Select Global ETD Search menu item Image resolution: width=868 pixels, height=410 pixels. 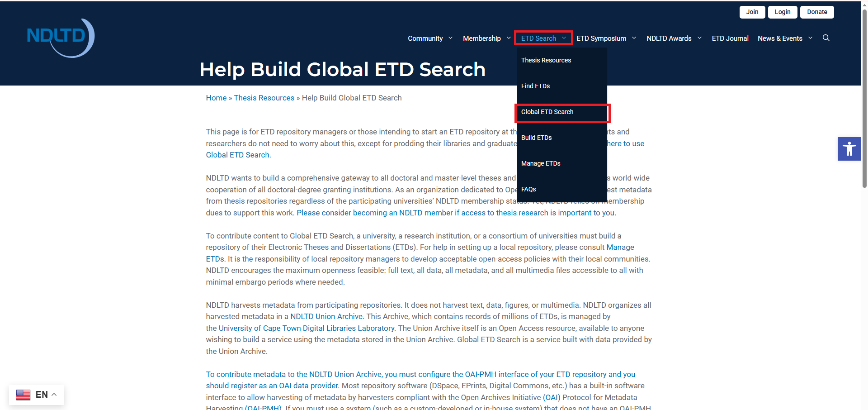(547, 112)
